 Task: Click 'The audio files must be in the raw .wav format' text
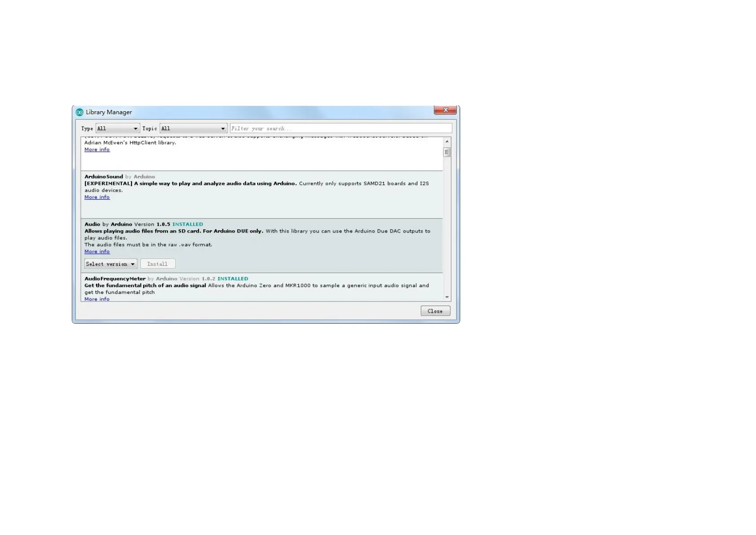pyautogui.click(x=148, y=245)
